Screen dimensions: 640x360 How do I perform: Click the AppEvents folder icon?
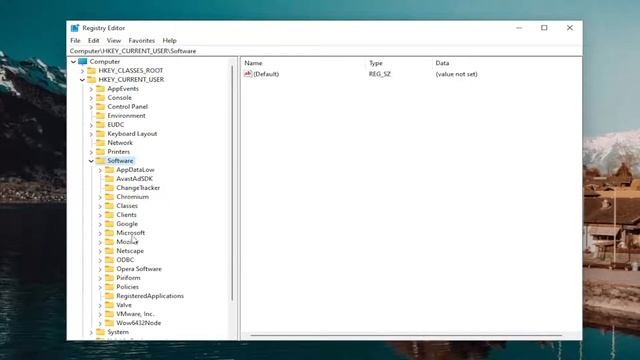[x=100, y=89]
